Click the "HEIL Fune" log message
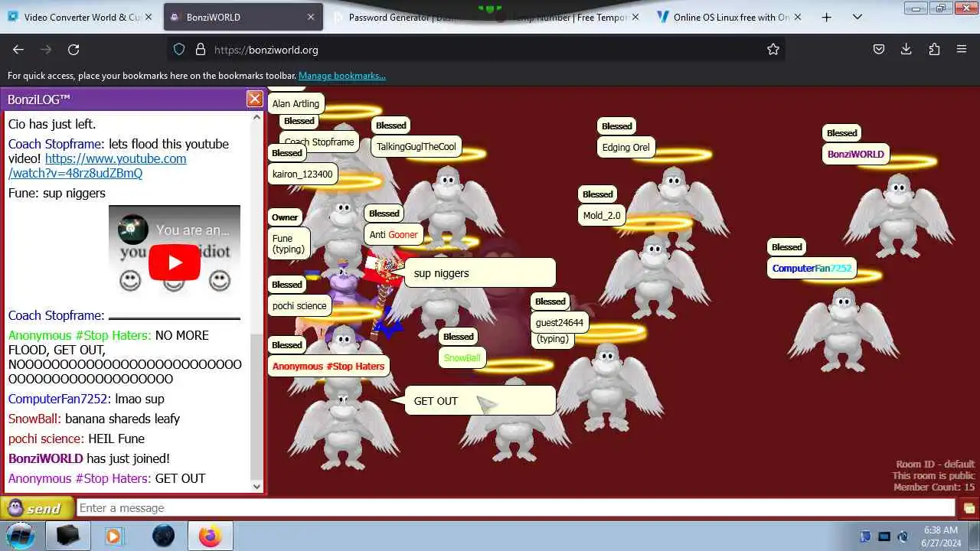 click(x=116, y=439)
